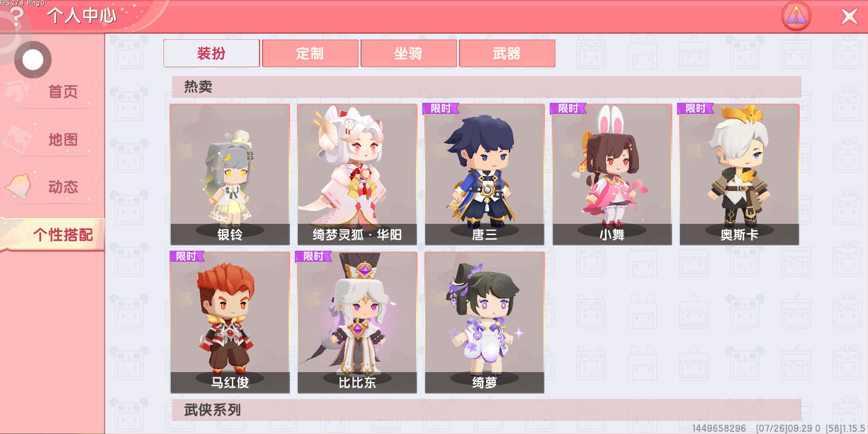Screen dimensions: 868x434
Task: Select the 比比东 character skin
Action: pyautogui.click(x=357, y=322)
